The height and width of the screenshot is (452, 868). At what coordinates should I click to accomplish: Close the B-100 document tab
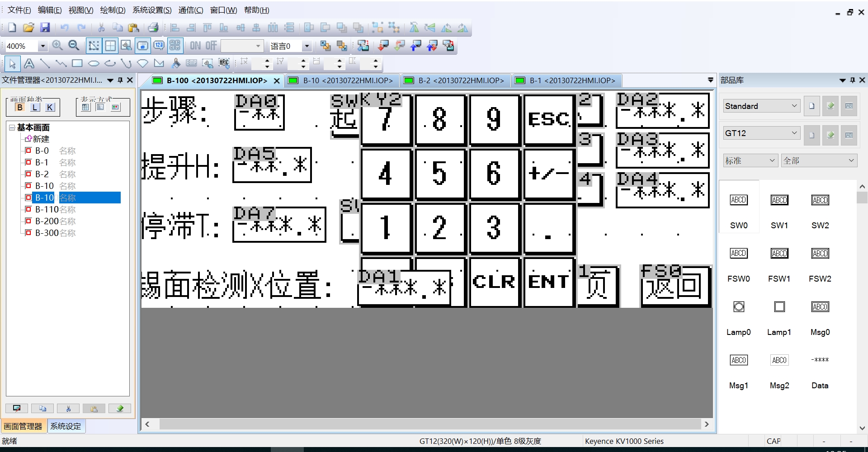coord(277,81)
